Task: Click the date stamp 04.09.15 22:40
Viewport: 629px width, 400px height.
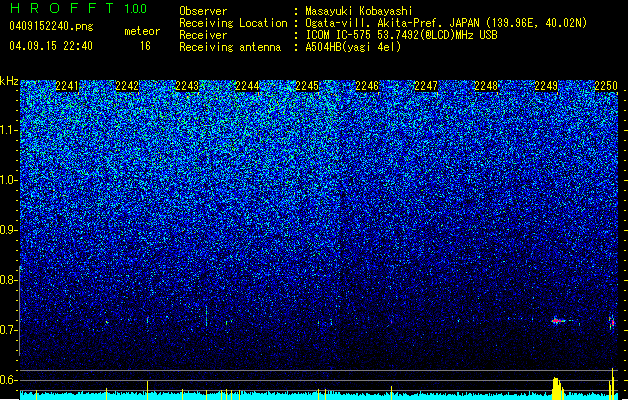Action: [x=51, y=46]
